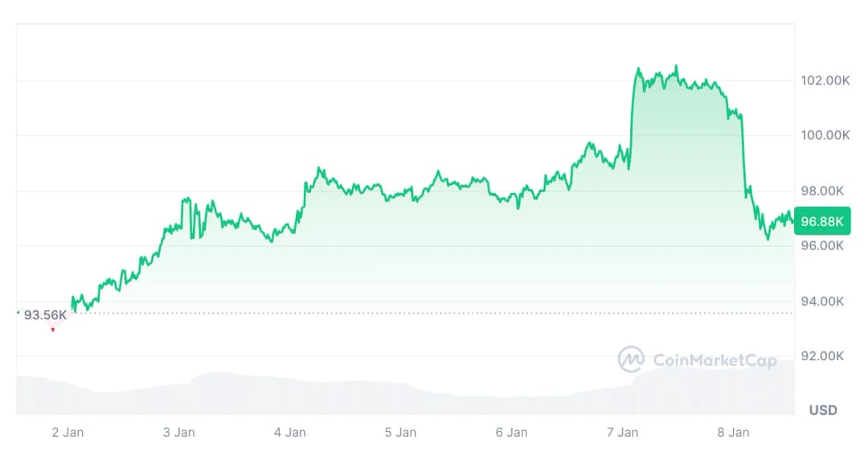868x464 pixels.
Task: Click the CoinMarketCap logo icon
Action: pyautogui.click(x=631, y=359)
